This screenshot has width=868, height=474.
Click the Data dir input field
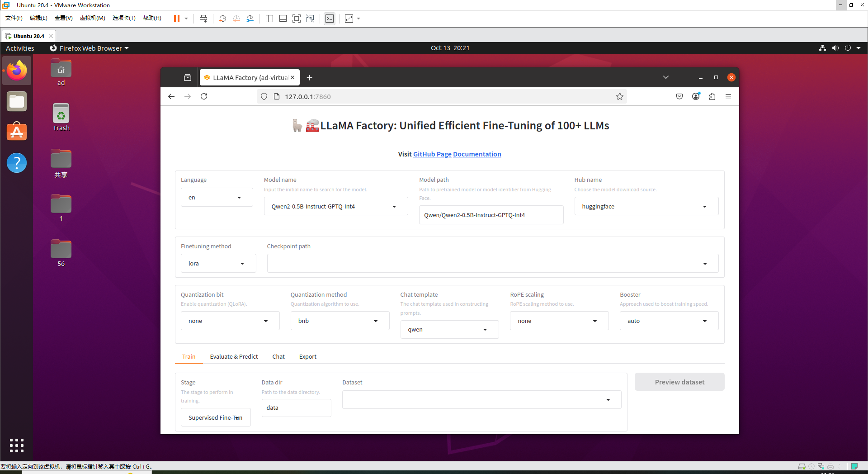click(x=296, y=408)
